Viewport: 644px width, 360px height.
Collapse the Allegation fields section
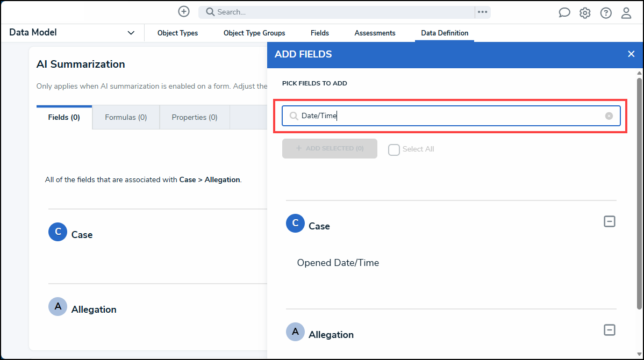(x=609, y=330)
